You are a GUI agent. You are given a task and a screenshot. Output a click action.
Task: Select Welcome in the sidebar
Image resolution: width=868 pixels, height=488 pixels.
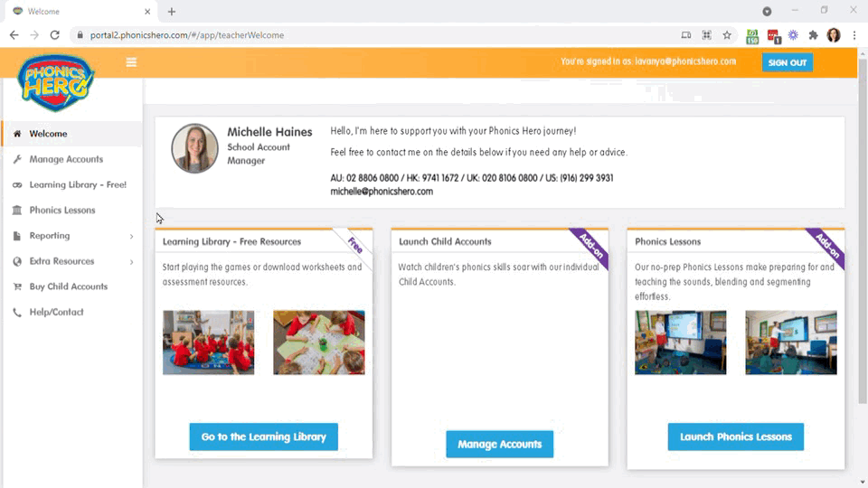coord(72,134)
